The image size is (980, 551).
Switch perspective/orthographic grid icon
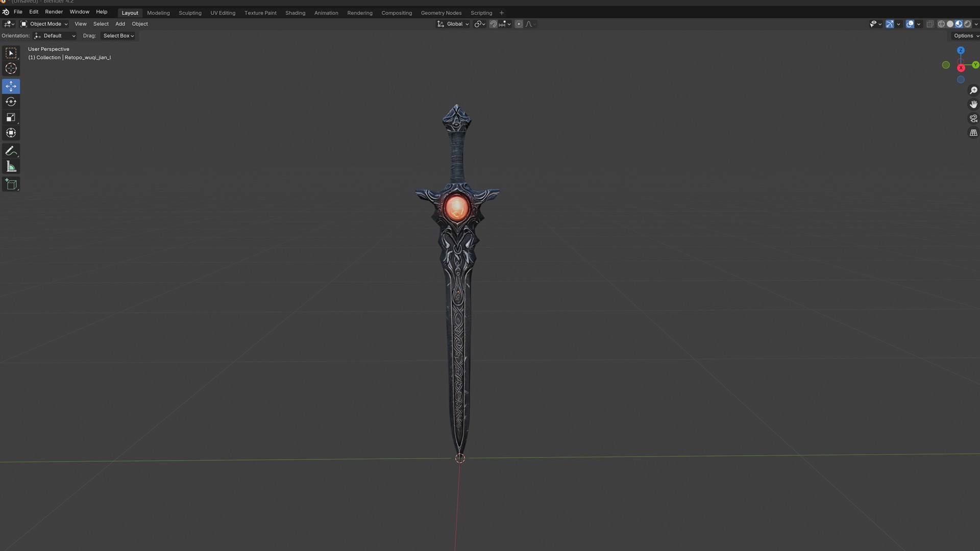point(973,133)
